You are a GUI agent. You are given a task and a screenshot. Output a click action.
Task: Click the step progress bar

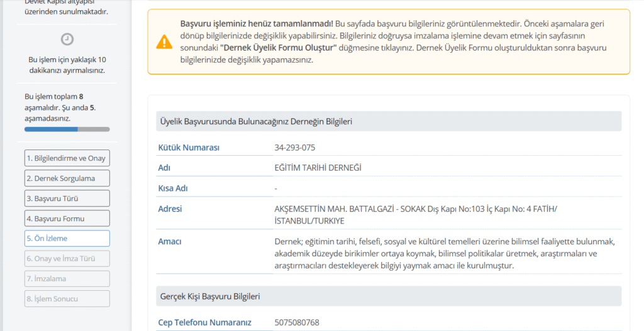[x=67, y=129]
